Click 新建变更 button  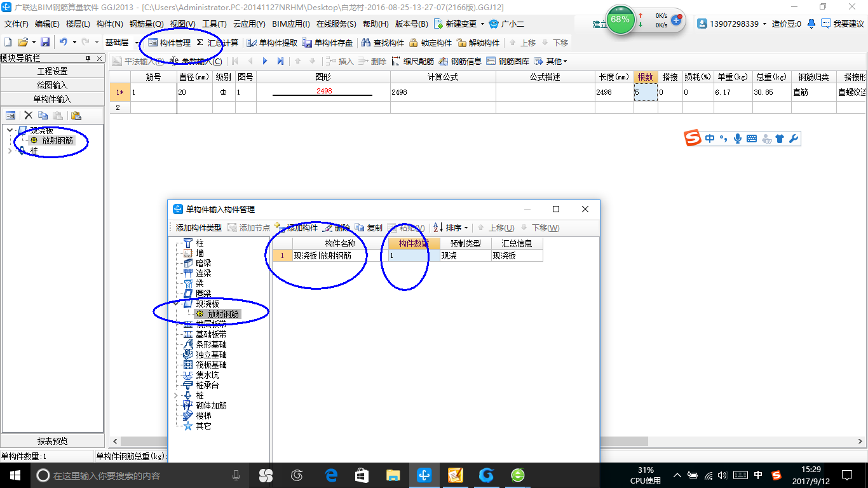click(x=459, y=24)
